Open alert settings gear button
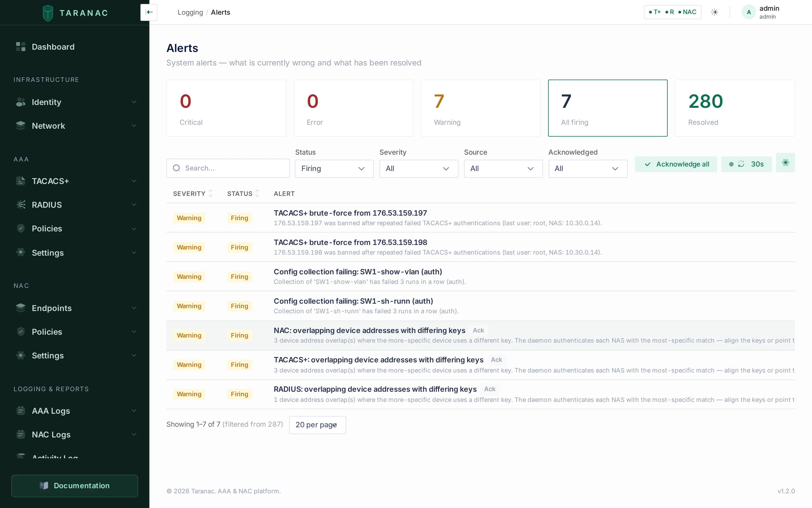Screen dimensions: 812x508 785,163
